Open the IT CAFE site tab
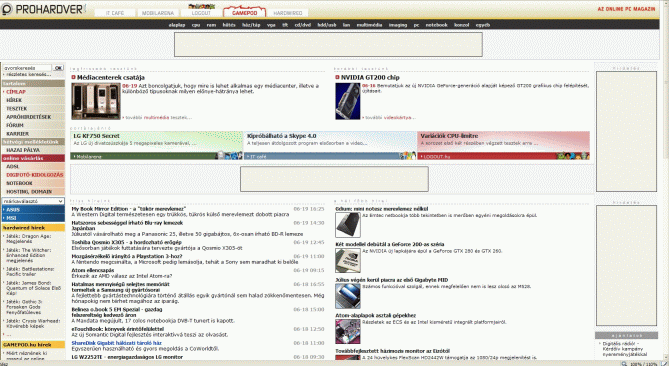669x366 pixels. coord(115,13)
